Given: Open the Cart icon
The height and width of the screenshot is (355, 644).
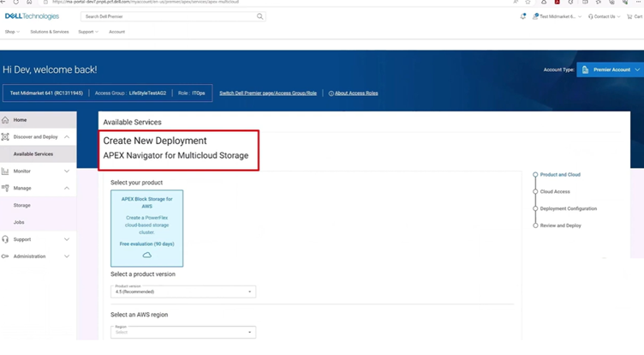Looking at the screenshot, I should pos(634,16).
